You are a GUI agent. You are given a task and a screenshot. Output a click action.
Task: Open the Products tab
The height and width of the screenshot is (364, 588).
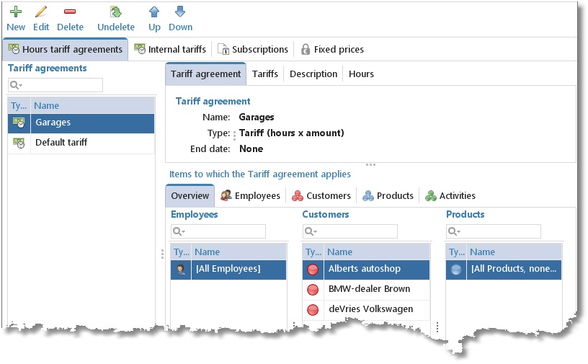point(388,196)
